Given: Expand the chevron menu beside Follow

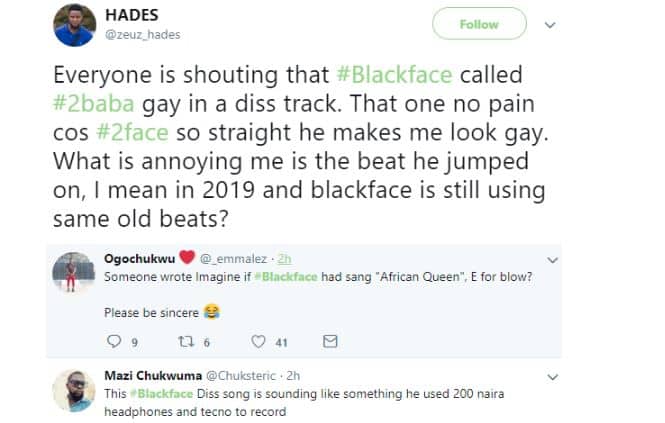Looking at the screenshot, I should pyautogui.click(x=548, y=24).
